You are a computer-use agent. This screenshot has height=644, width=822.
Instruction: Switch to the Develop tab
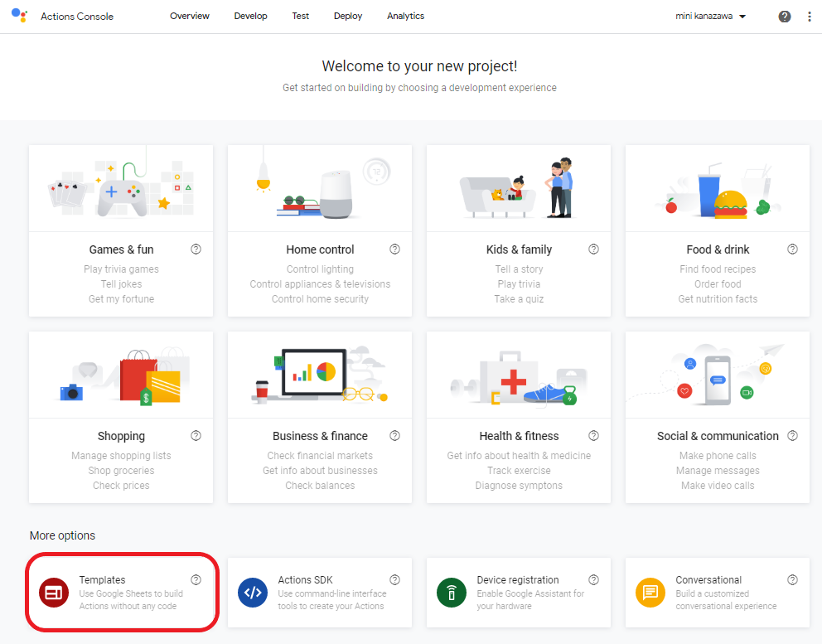[250, 16]
